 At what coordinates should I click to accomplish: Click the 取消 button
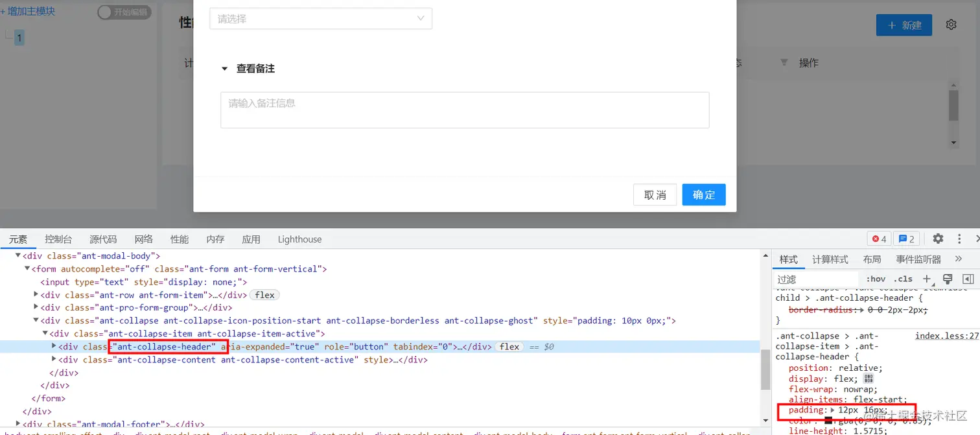point(655,194)
